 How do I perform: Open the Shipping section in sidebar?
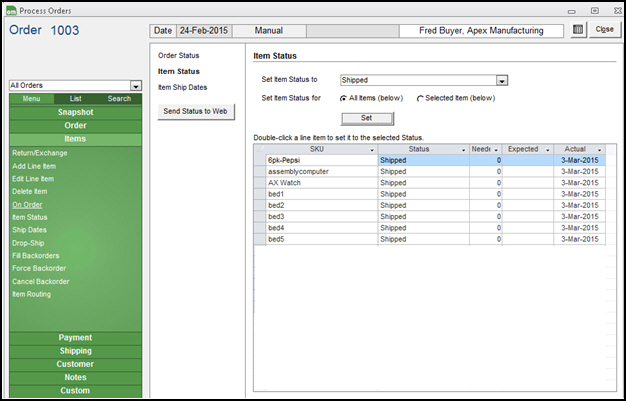(75, 351)
